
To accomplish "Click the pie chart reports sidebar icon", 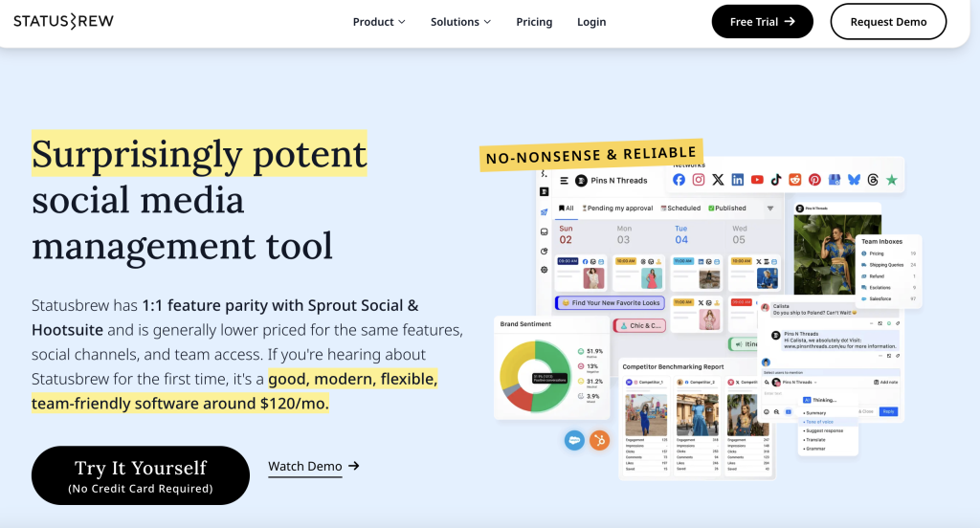I will click(x=544, y=252).
